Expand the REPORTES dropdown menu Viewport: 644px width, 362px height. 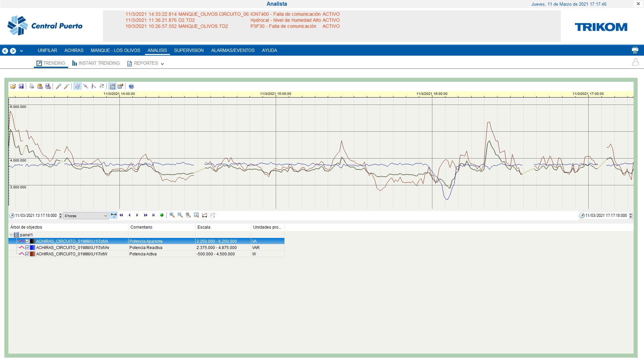point(162,64)
